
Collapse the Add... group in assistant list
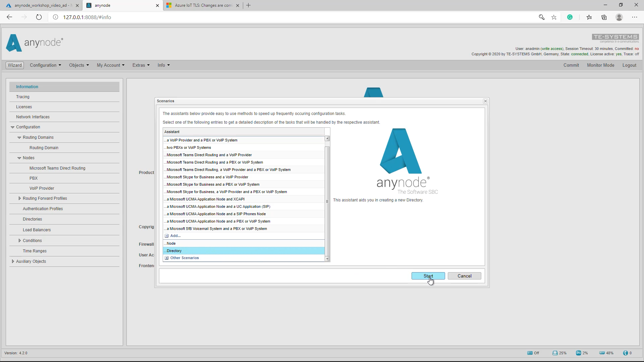[x=167, y=236]
